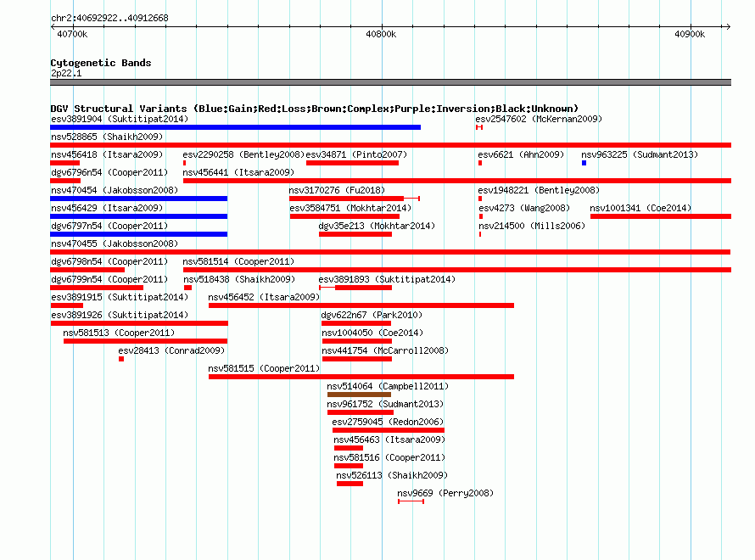Image resolution: width=755 pixels, height=560 pixels.
Task: Select nsv456463 (Itsara2009) label
Action: [x=389, y=440]
